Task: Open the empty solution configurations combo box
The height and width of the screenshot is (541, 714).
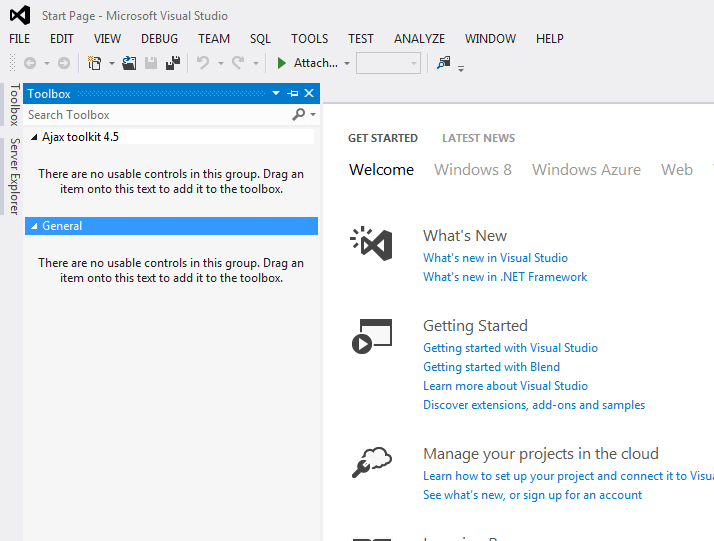Action: pyautogui.click(x=388, y=63)
